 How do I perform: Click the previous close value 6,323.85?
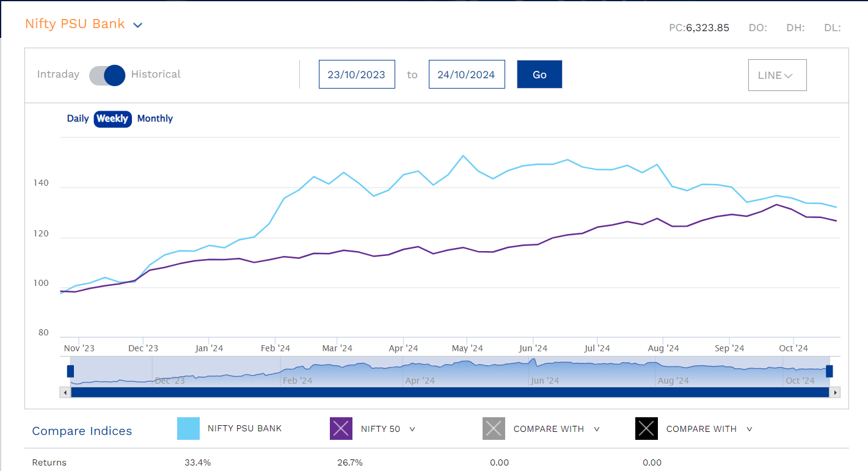pos(707,28)
